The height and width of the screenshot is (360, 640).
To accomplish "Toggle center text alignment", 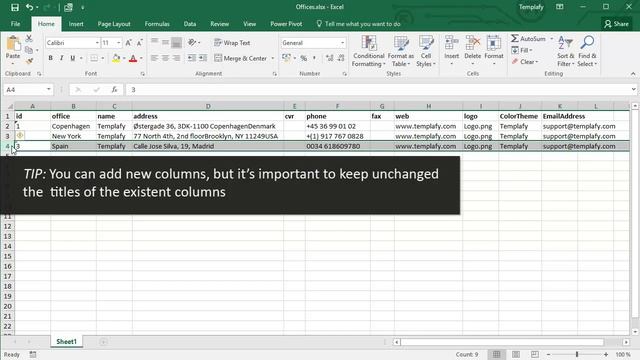I will (x=165, y=58).
